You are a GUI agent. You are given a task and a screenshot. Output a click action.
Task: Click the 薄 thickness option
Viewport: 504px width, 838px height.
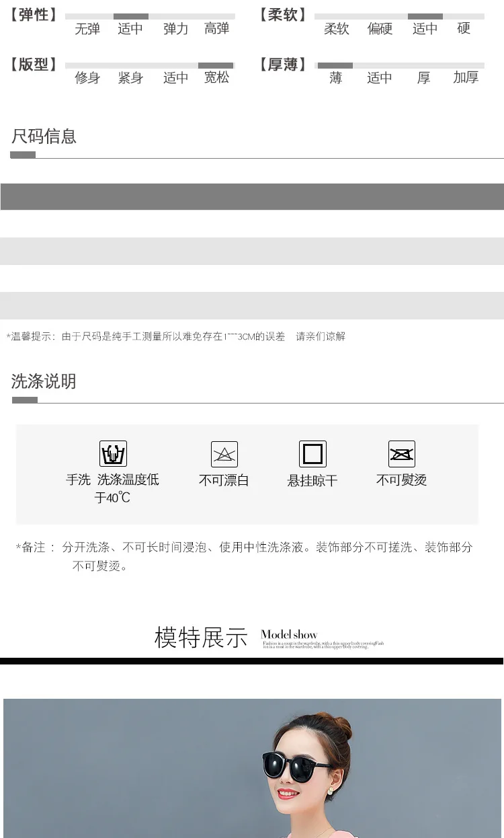coord(336,78)
